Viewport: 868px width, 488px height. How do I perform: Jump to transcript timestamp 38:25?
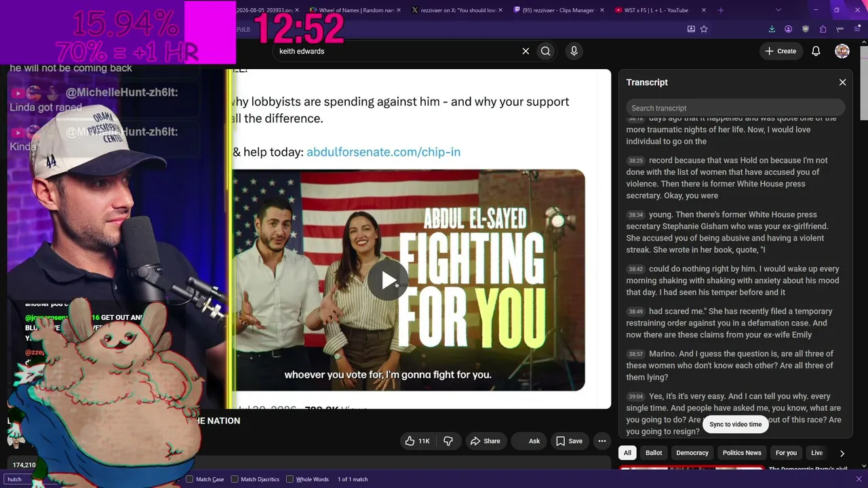635,161
